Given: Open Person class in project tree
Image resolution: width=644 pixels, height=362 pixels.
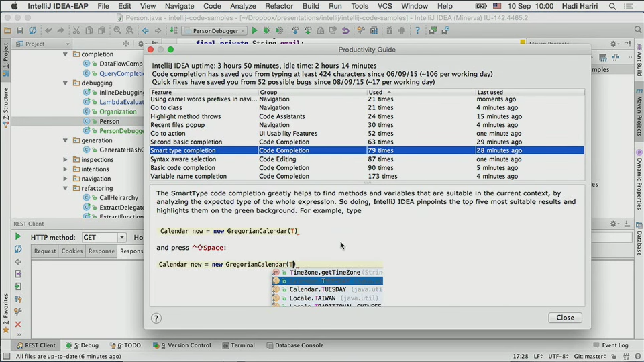Looking at the screenshot, I should point(109,122).
